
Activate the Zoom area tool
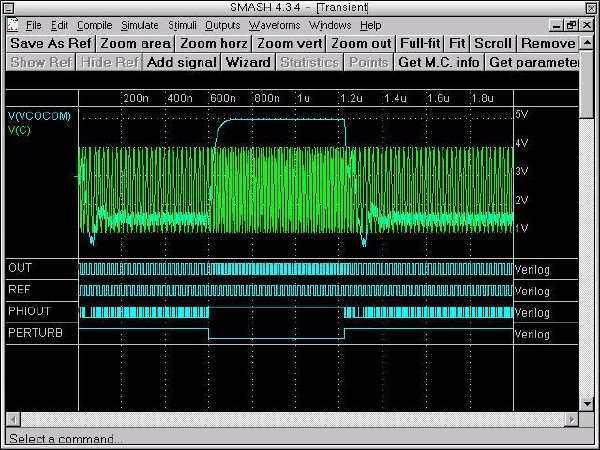pos(133,43)
